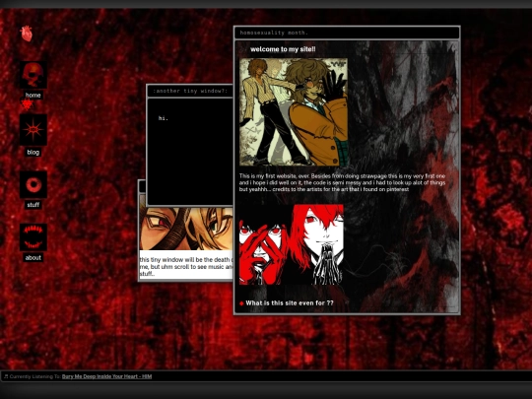
Task: Open about via the red fangs icon
Action: [33, 237]
